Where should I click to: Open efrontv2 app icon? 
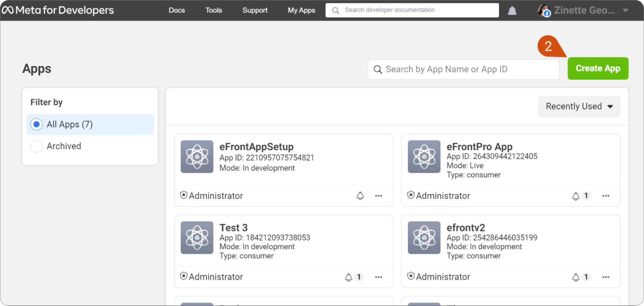(x=424, y=237)
